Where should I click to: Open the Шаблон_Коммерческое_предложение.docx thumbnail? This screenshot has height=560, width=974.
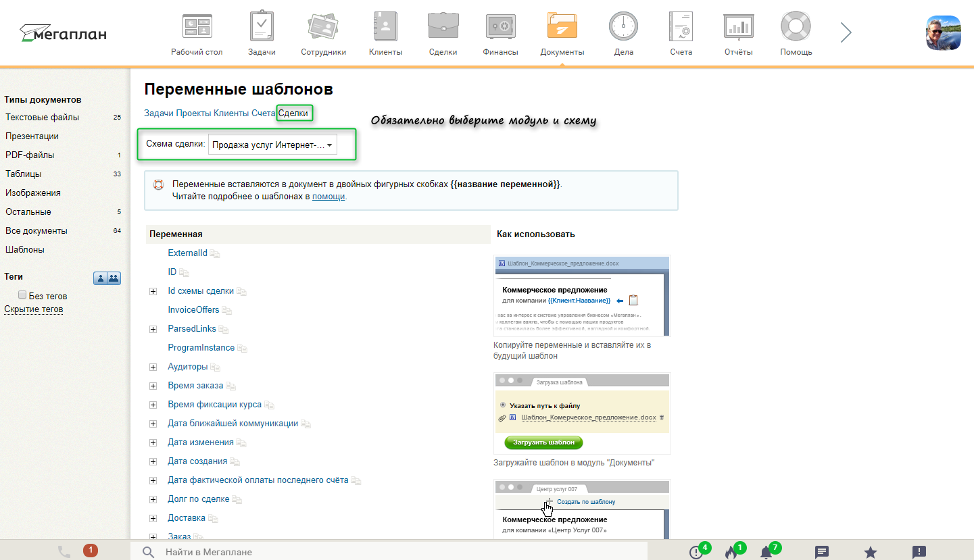[x=582, y=296]
